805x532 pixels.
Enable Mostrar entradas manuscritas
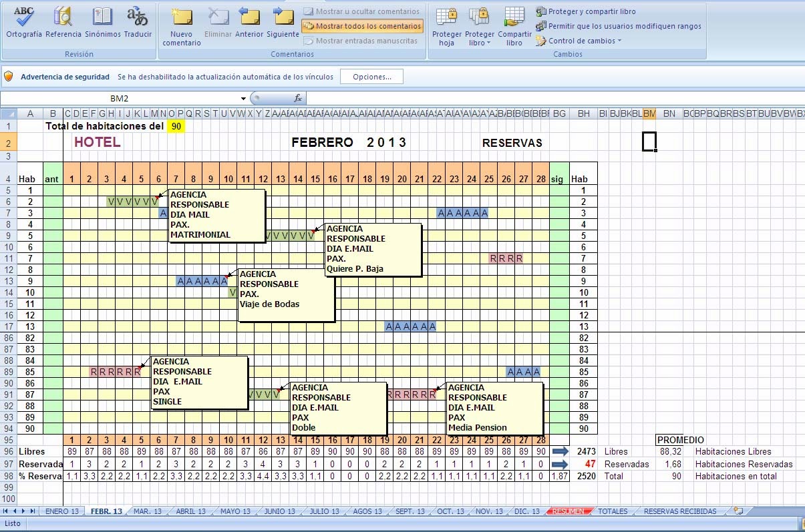pyautogui.click(x=361, y=40)
